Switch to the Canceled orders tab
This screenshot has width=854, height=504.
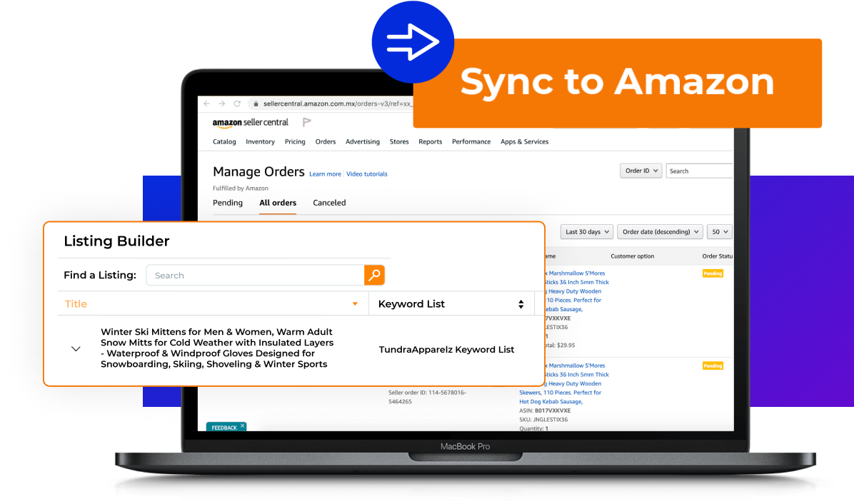pyautogui.click(x=329, y=203)
